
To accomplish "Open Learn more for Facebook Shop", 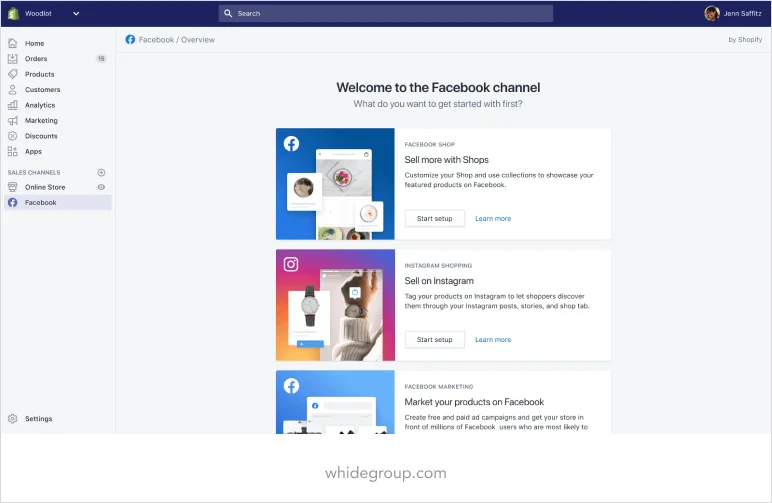I will tap(493, 219).
